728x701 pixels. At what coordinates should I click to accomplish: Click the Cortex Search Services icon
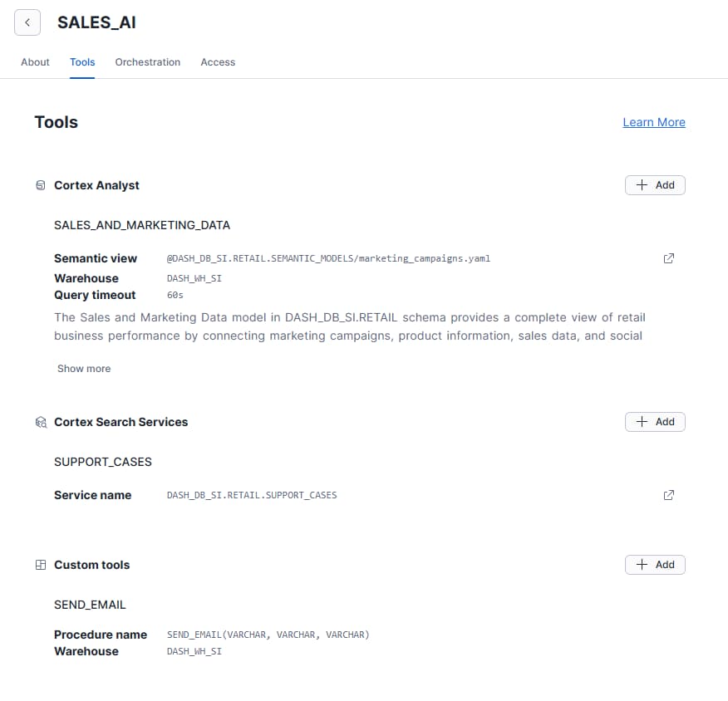[x=40, y=422]
